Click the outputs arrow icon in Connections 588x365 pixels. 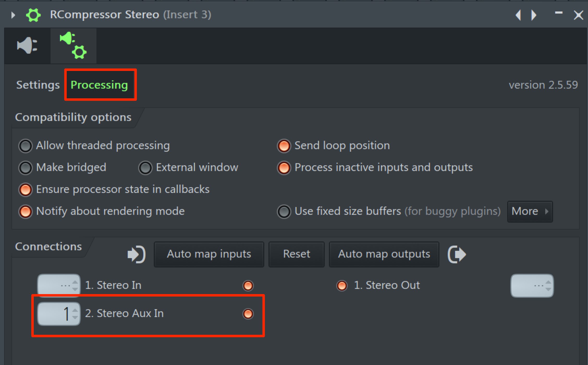457,254
